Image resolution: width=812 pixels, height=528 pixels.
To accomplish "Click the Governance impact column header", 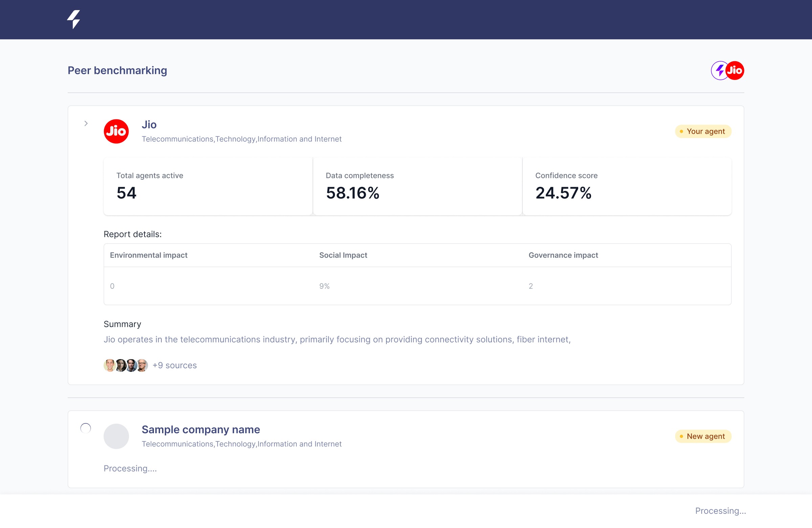I will pos(563,255).
